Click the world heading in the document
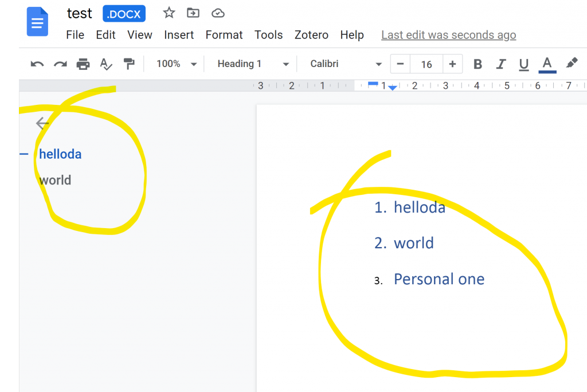The height and width of the screenshot is (392, 587). pyautogui.click(x=414, y=243)
